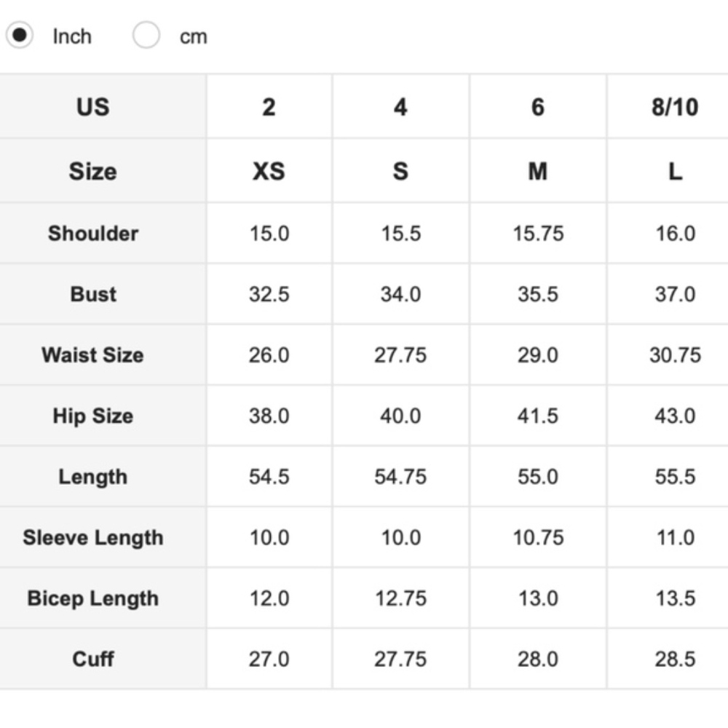Select the Bust row label
The image size is (728, 728).
103,294
